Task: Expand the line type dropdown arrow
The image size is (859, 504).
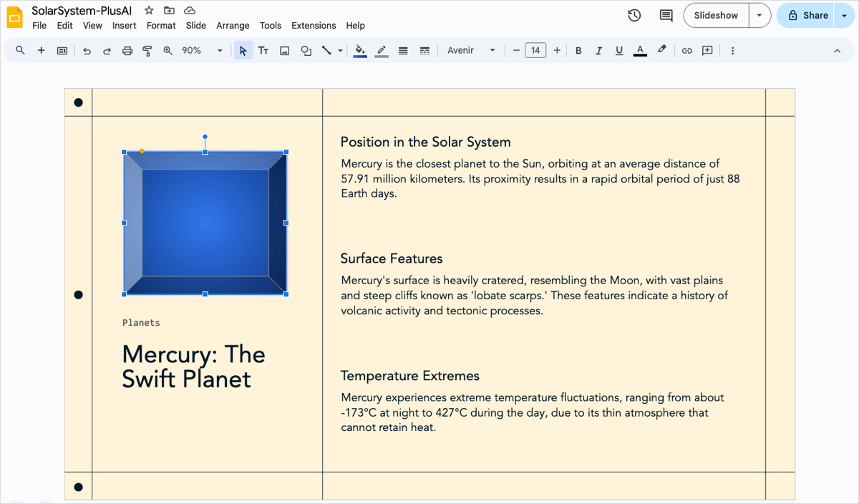Action: 341,51
